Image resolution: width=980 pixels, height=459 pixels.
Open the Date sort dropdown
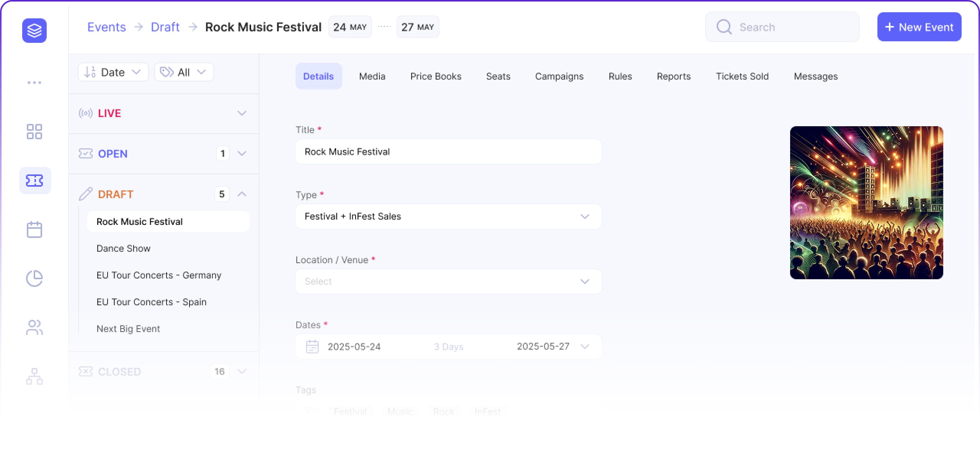pos(113,72)
